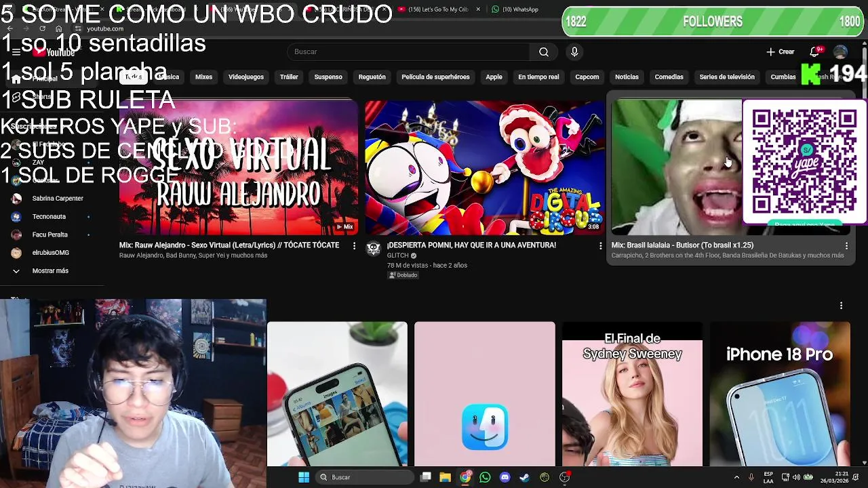Select the Suspenso filter chip
Screen dimensions: 868x488
tap(328, 77)
